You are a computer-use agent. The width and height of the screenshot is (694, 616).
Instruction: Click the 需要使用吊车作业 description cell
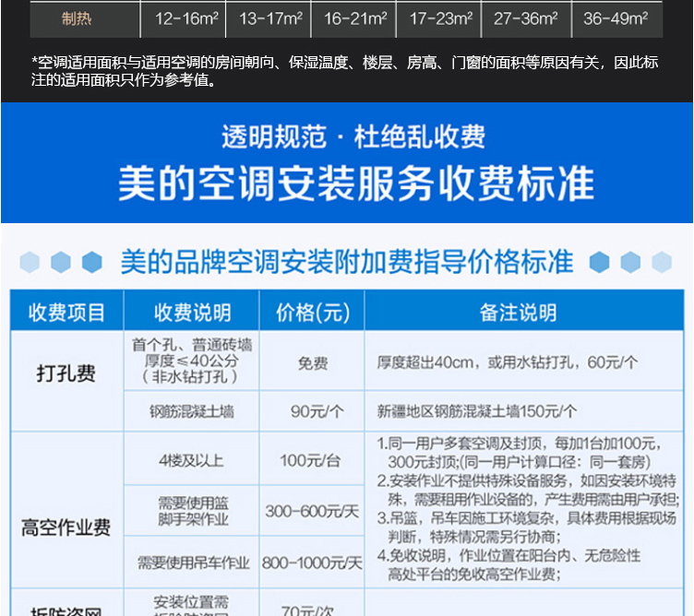click(x=194, y=563)
